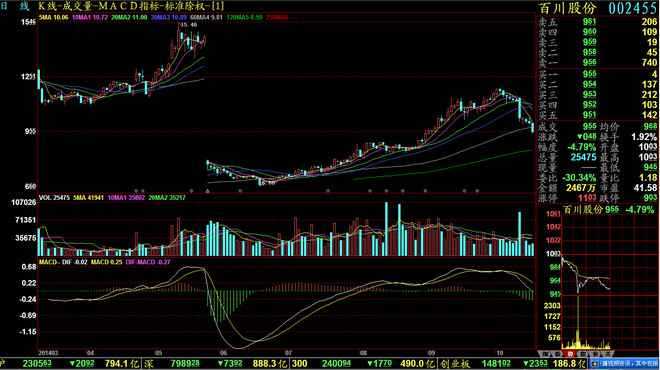Screen dimensions: 660x370
Task: Click the 201403 date on time axis
Action: pyautogui.click(x=48, y=353)
